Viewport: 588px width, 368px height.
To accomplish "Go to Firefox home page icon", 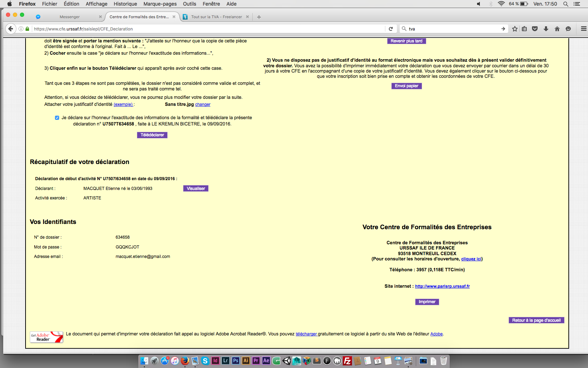I will coord(557,29).
